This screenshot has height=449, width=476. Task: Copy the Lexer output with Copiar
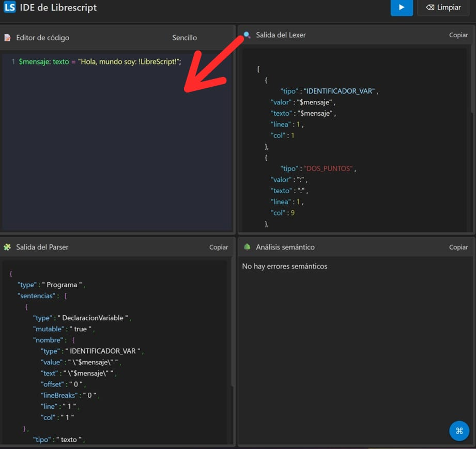click(458, 35)
